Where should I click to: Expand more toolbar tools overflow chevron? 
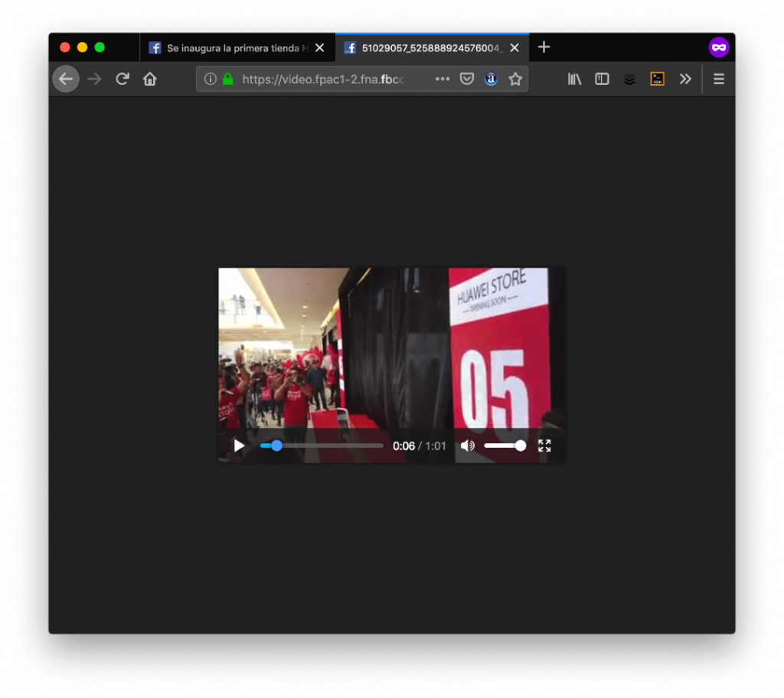point(685,79)
